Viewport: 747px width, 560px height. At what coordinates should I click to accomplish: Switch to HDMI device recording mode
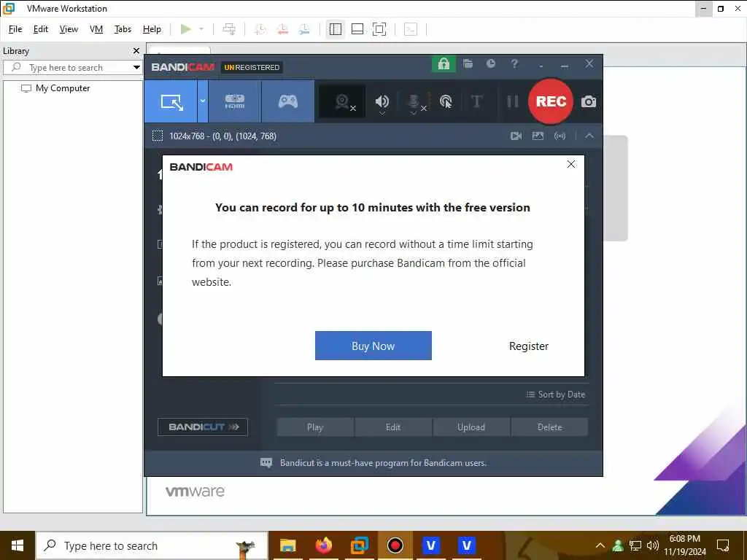pyautogui.click(x=235, y=101)
